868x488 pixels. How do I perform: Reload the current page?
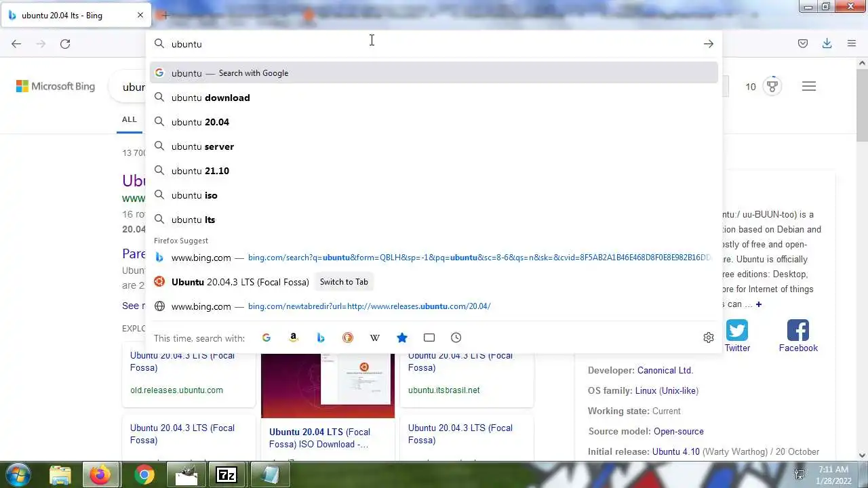pyautogui.click(x=65, y=43)
